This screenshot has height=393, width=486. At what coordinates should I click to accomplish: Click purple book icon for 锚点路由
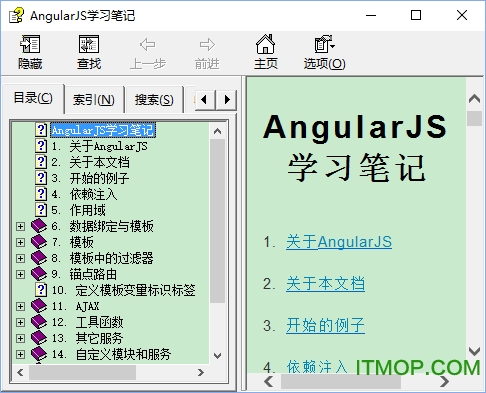tap(39, 274)
